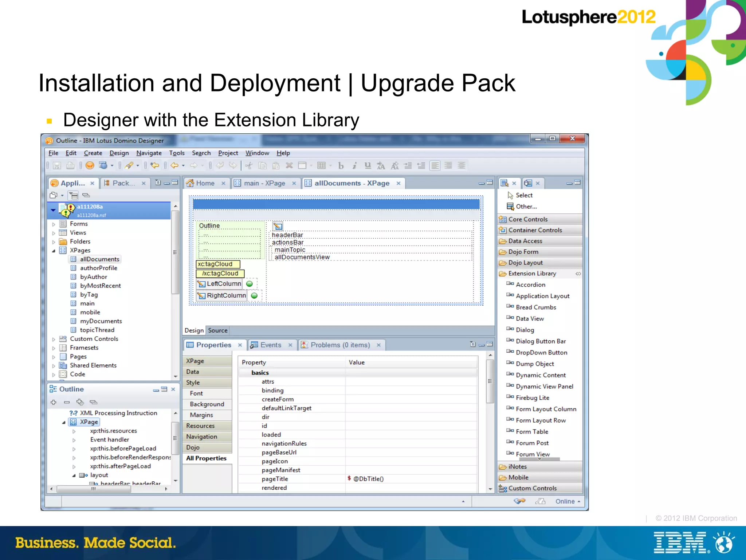
Task: Expand the Mobile palette section
Action: point(540,477)
